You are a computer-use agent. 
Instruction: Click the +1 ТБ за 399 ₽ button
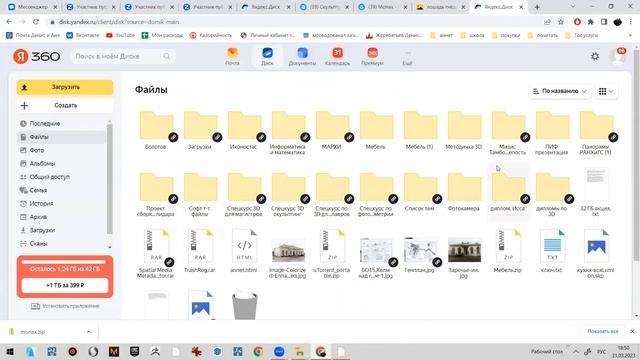coord(65,285)
